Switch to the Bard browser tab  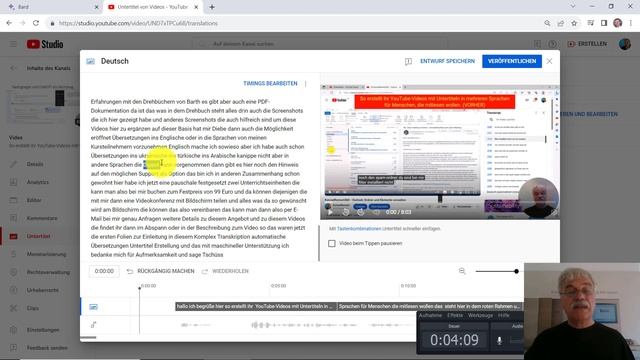point(51,7)
